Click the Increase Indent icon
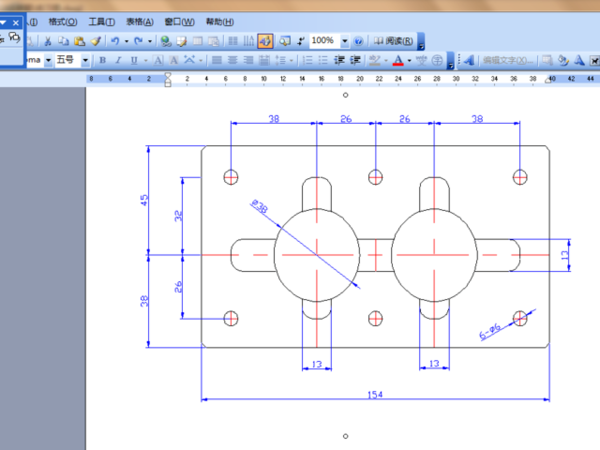Viewport: 600px width, 450px height. tap(356, 60)
